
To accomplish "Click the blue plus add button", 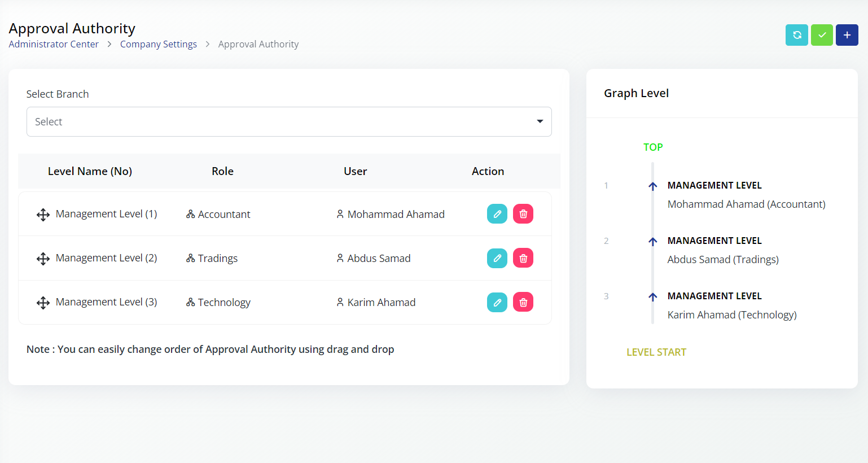I will pos(847,35).
